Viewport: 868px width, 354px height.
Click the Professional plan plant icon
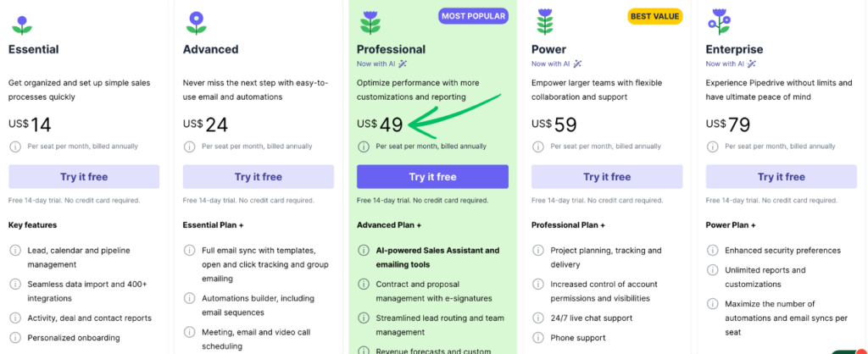click(370, 23)
